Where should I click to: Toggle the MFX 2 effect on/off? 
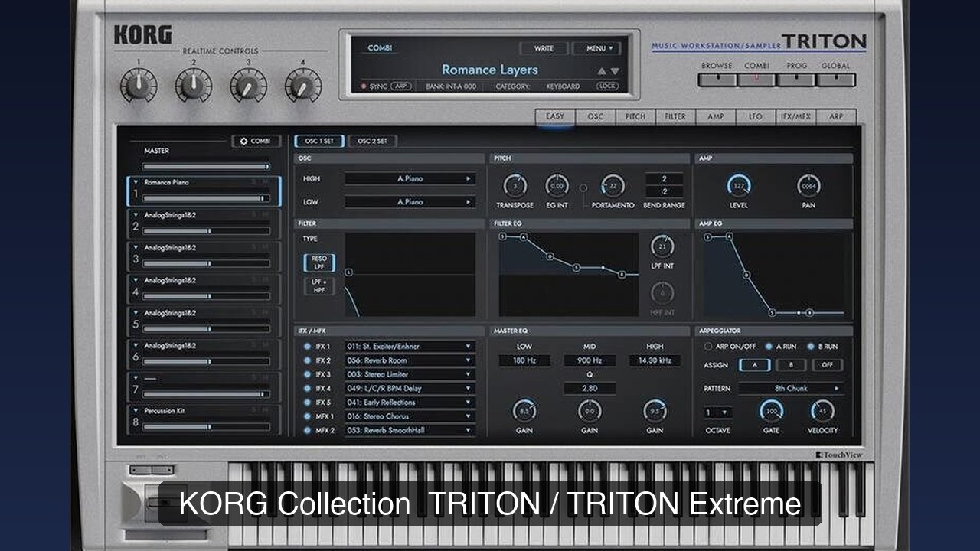tap(307, 430)
